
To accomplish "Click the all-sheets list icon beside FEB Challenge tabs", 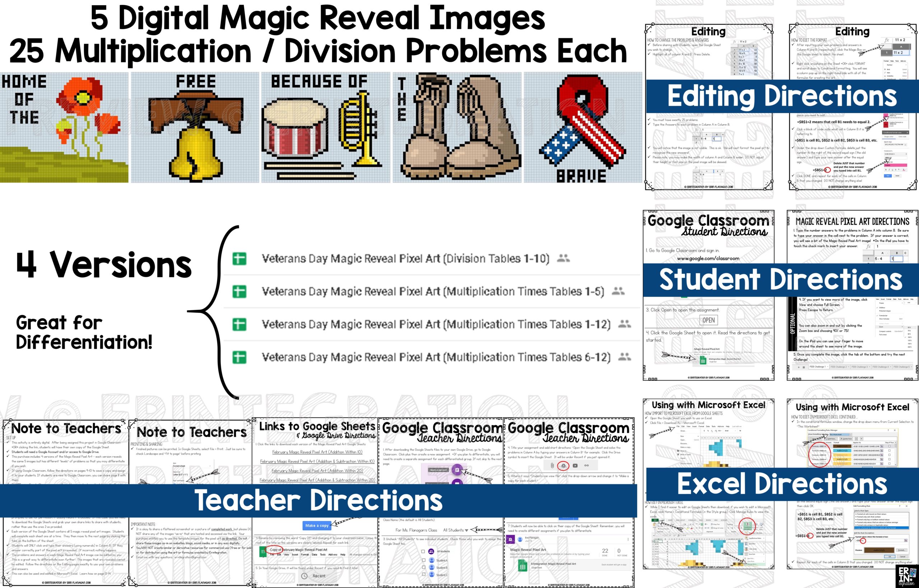I will [x=804, y=367].
